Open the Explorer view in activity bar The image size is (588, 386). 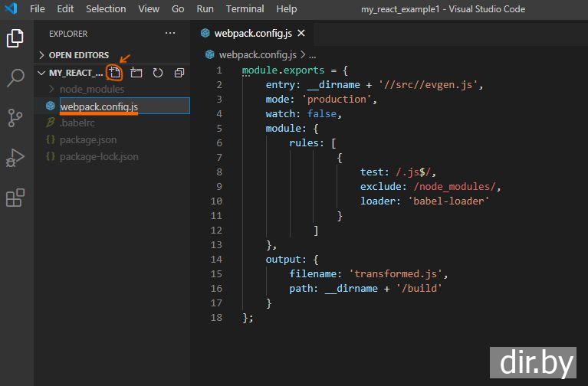(15, 38)
